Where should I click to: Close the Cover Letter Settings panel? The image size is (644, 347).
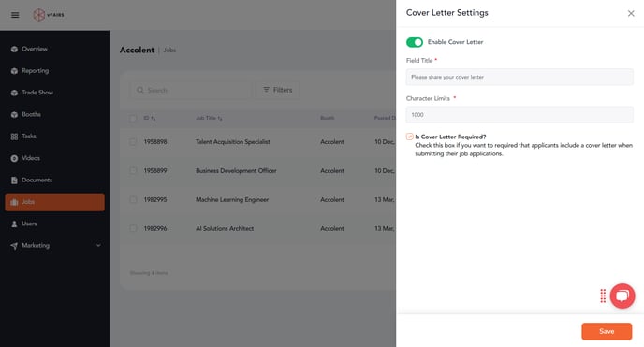click(631, 13)
